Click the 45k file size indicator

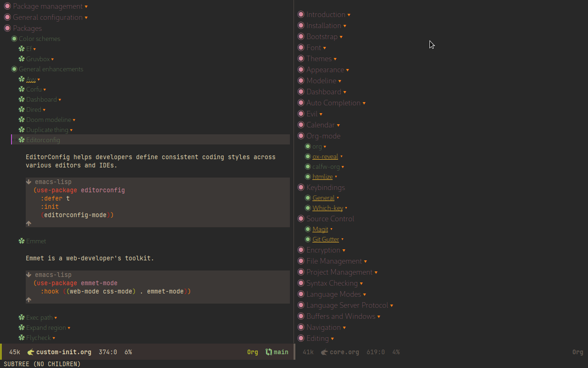tap(15, 352)
